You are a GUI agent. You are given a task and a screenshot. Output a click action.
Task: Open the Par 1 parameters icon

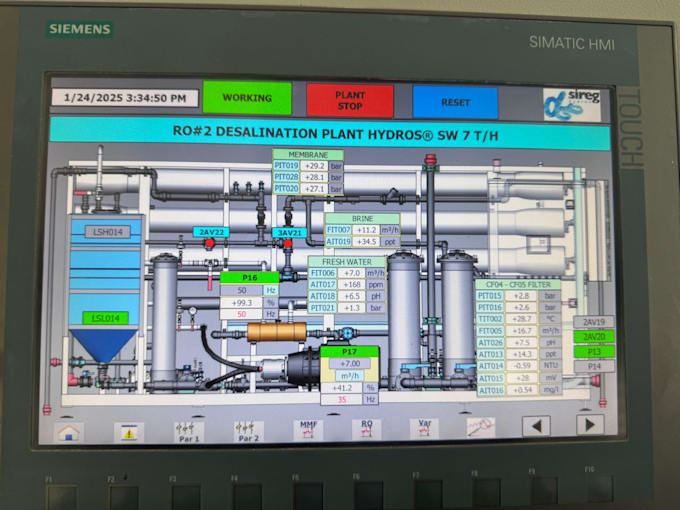pos(189,432)
